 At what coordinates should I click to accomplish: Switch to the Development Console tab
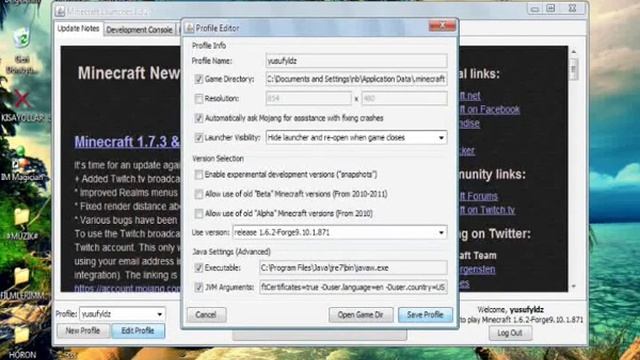click(x=139, y=30)
